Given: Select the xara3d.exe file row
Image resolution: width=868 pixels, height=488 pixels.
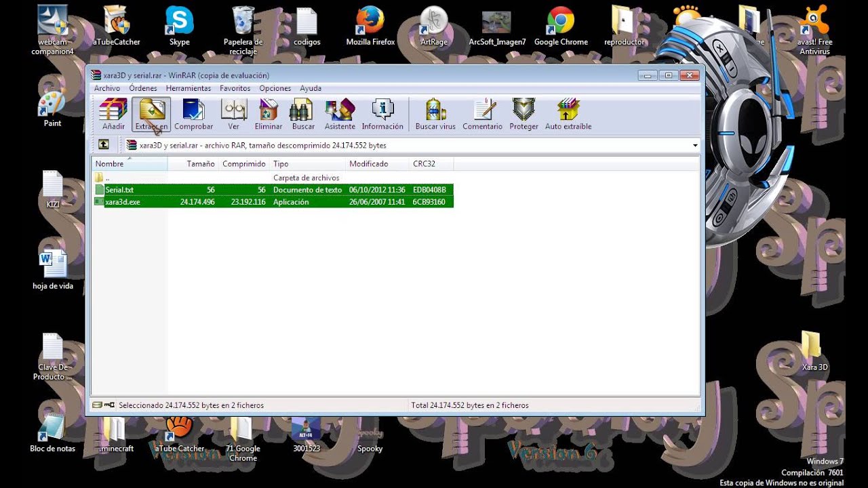Looking at the screenshot, I should pos(273,202).
